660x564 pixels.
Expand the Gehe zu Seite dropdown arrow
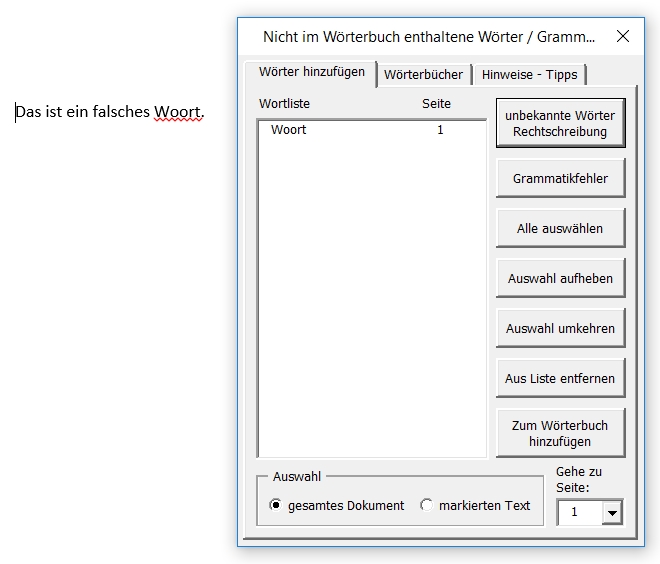[x=612, y=513]
